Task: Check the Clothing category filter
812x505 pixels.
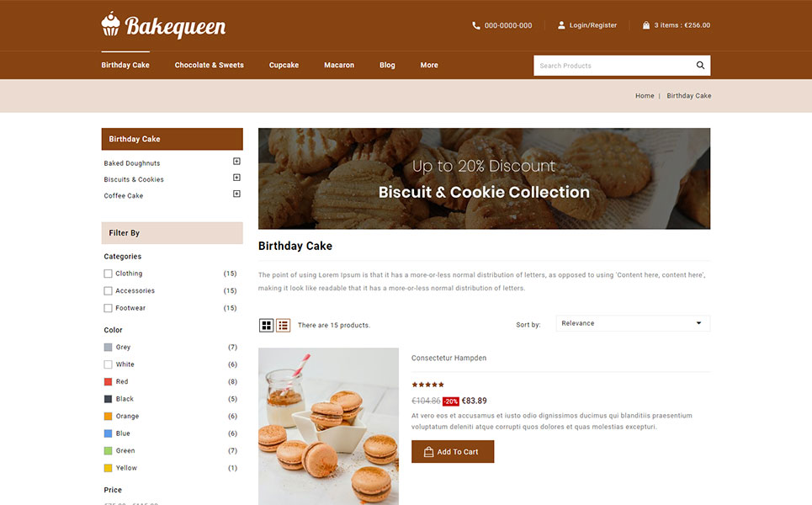Action: (108, 274)
